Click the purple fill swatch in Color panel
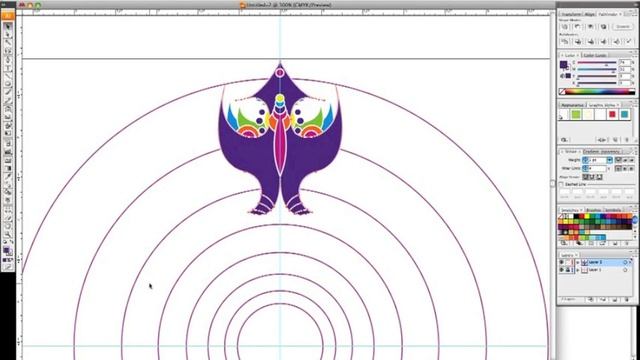 pyautogui.click(x=564, y=64)
